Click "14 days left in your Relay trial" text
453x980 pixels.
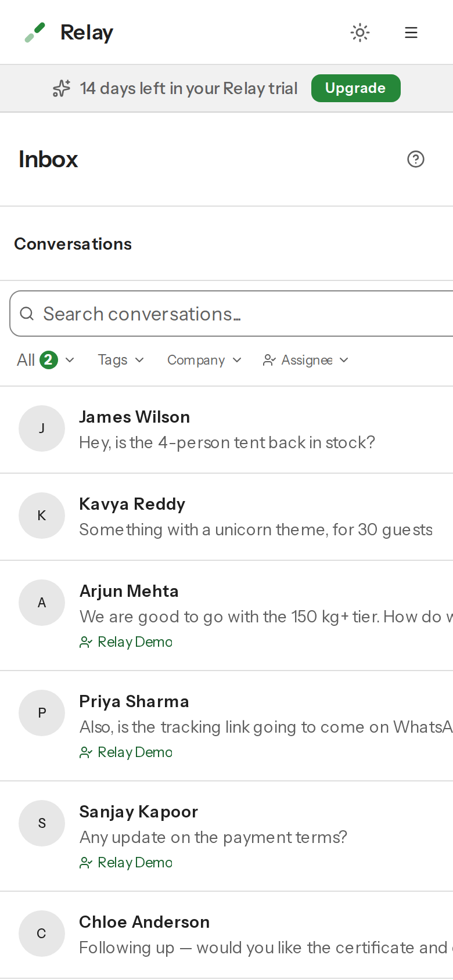point(189,88)
